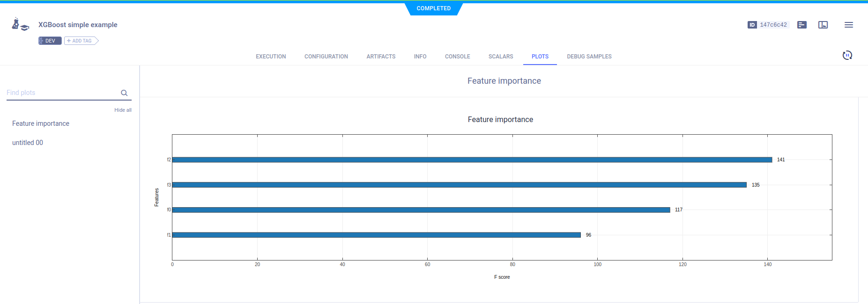This screenshot has width=868, height=304.
Task: Toggle the auto-refresh icon
Action: coord(847,55)
